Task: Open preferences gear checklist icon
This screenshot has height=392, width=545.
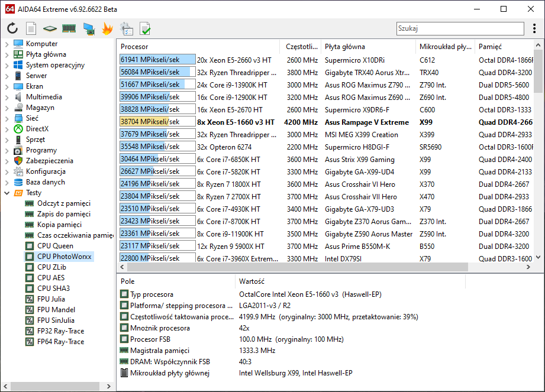Action: pos(126,28)
